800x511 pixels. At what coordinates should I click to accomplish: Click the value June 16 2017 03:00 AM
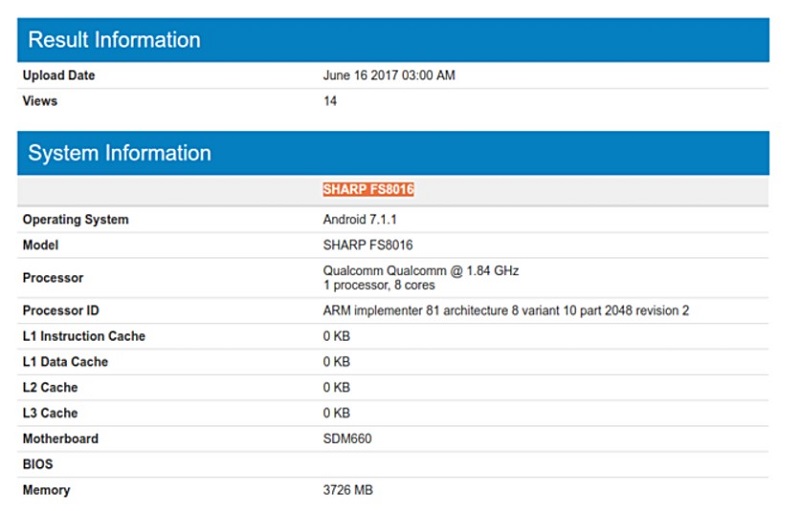click(389, 75)
